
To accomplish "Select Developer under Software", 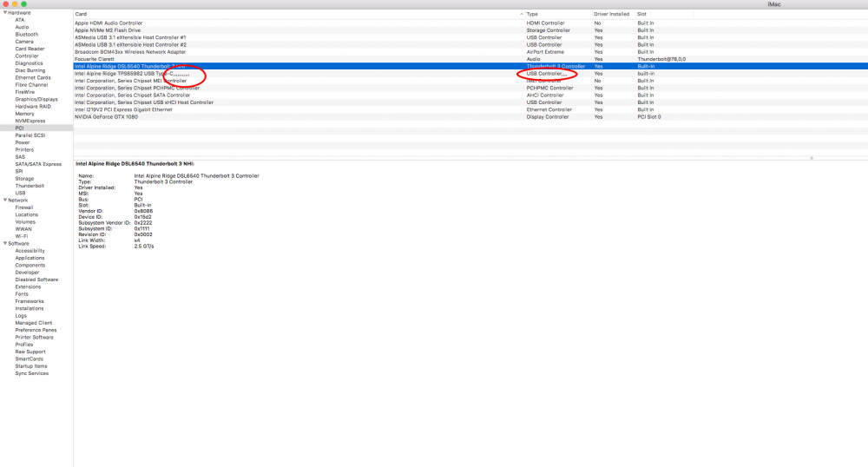I will coord(27,273).
